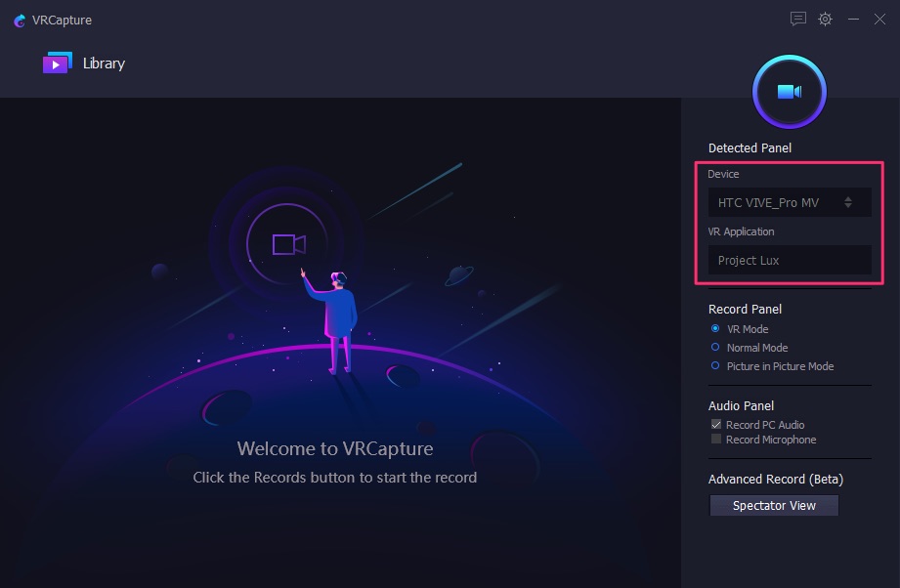The image size is (900, 588).
Task: Click the Advanced Record (Beta) heading
Action: (x=776, y=479)
